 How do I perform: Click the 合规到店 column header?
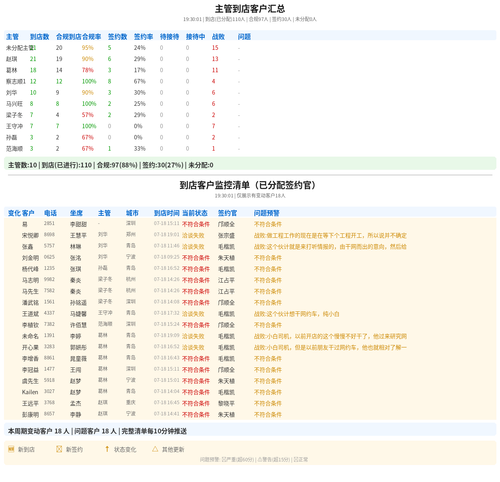(x=69, y=37)
